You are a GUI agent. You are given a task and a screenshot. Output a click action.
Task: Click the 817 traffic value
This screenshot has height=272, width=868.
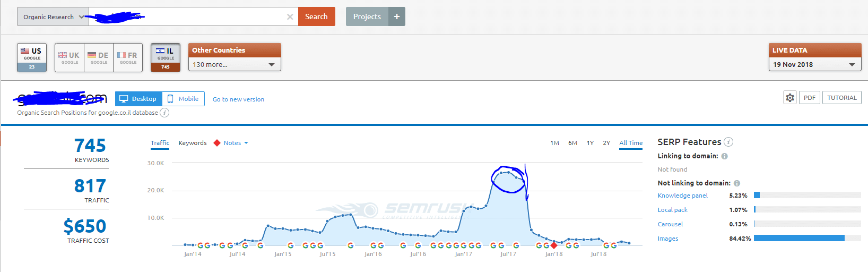tap(90, 186)
